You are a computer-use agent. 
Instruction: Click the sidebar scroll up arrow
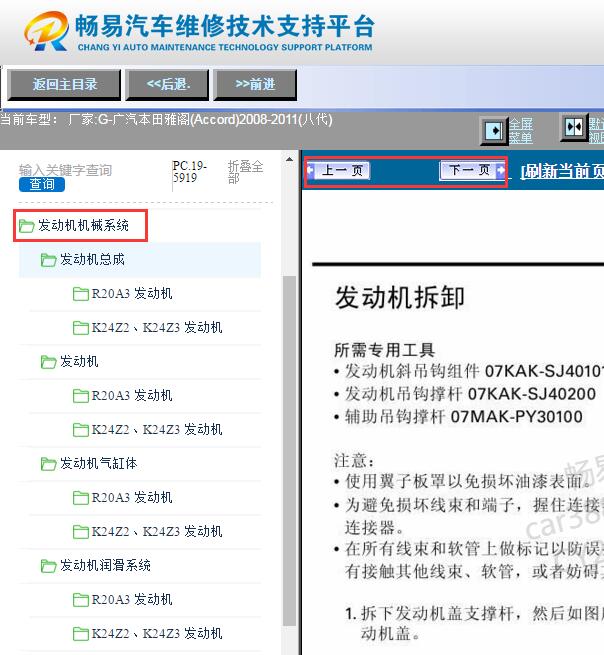pyautogui.click(x=289, y=160)
